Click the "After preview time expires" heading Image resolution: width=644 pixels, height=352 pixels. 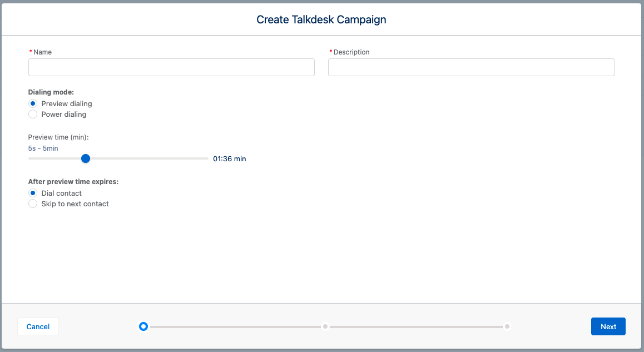coord(73,181)
